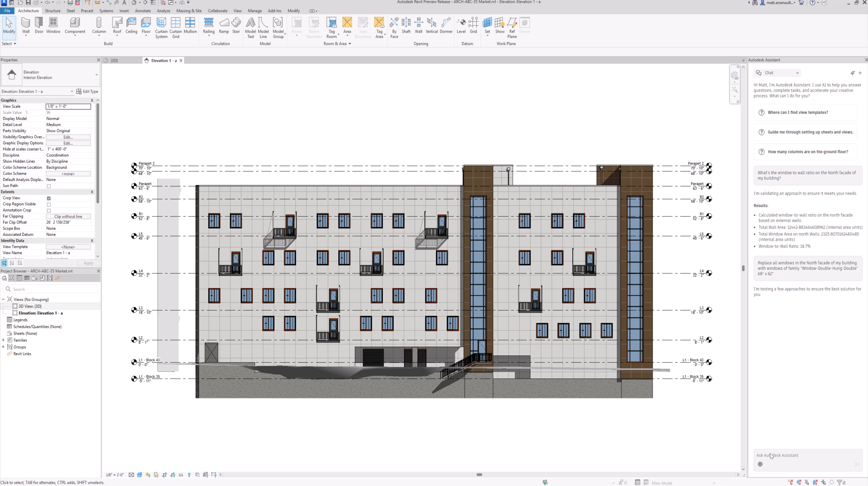Expand the Families tree node

click(3, 340)
